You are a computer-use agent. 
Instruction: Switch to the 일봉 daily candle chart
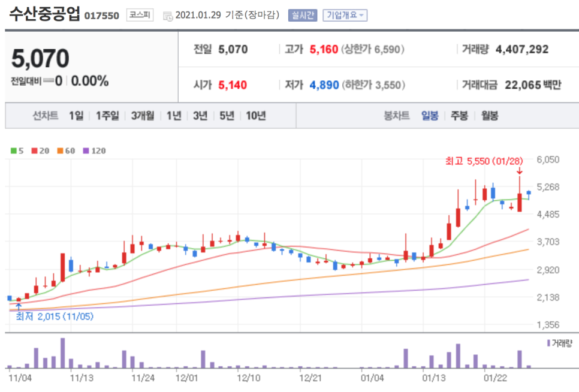[430, 116]
